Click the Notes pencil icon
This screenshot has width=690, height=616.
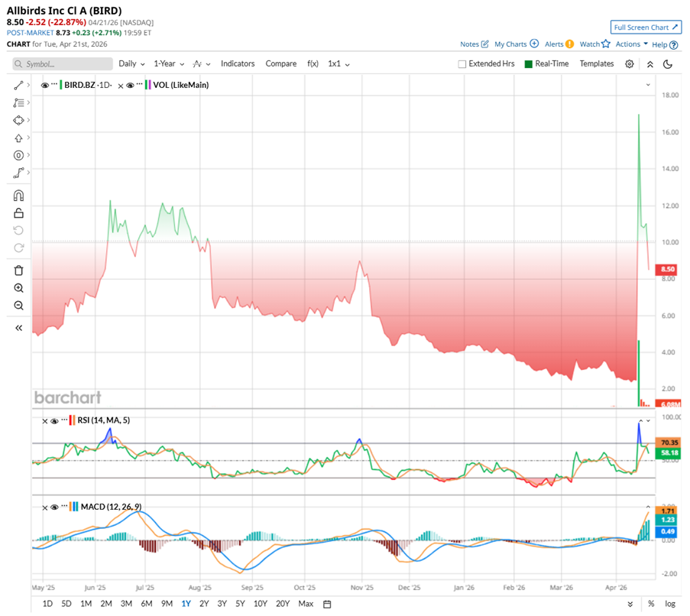484,44
